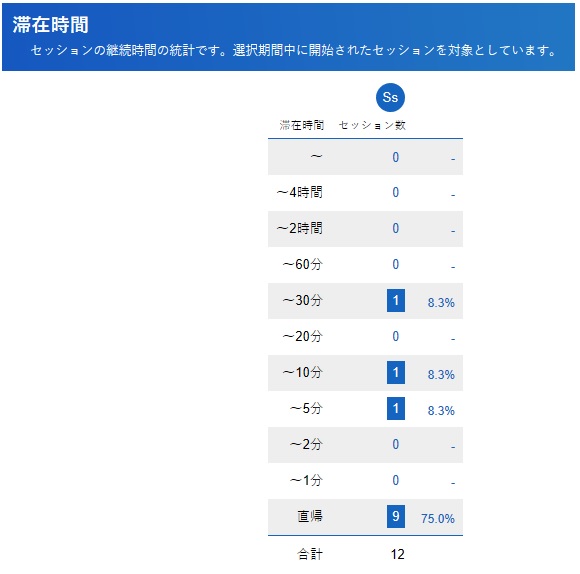This screenshot has height=574, width=580.
Task: Click the 8.3% value in ~30分 row
Action: coord(441,303)
